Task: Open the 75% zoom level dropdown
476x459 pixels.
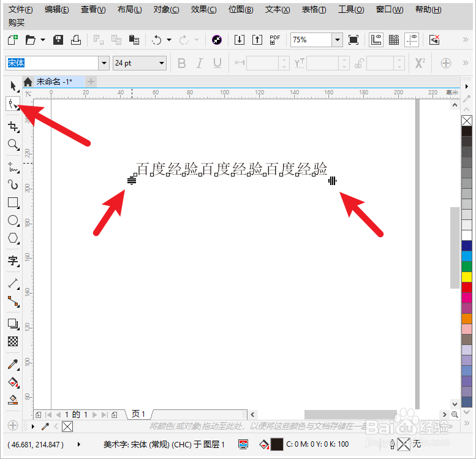Action: [x=338, y=40]
